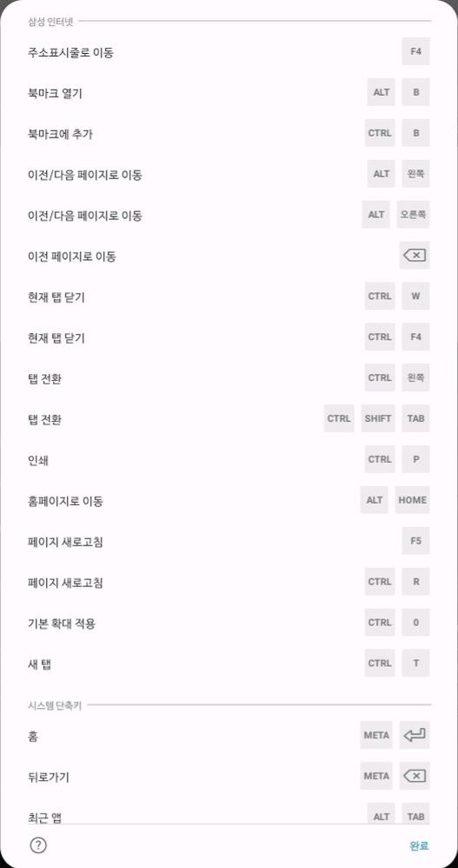Click the 기본 확대 적용 entry
Screen dimensions: 458x868
pos(229,623)
